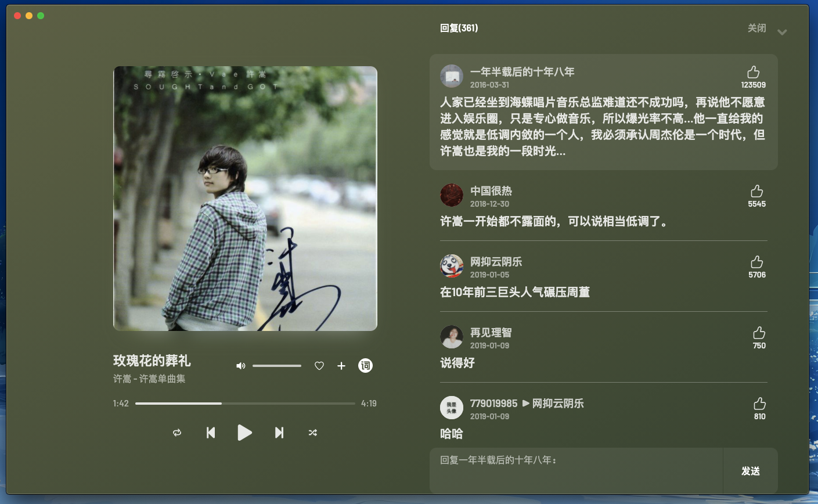Adjust the volume slider

coord(277,366)
